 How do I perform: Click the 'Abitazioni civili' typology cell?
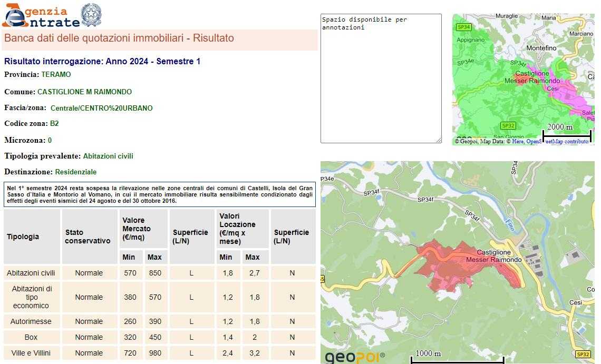pos(31,273)
